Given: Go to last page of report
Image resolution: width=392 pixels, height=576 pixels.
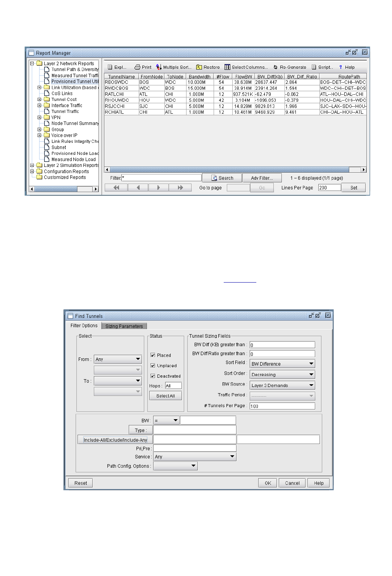Looking at the screenshot, I should [180, 187].
